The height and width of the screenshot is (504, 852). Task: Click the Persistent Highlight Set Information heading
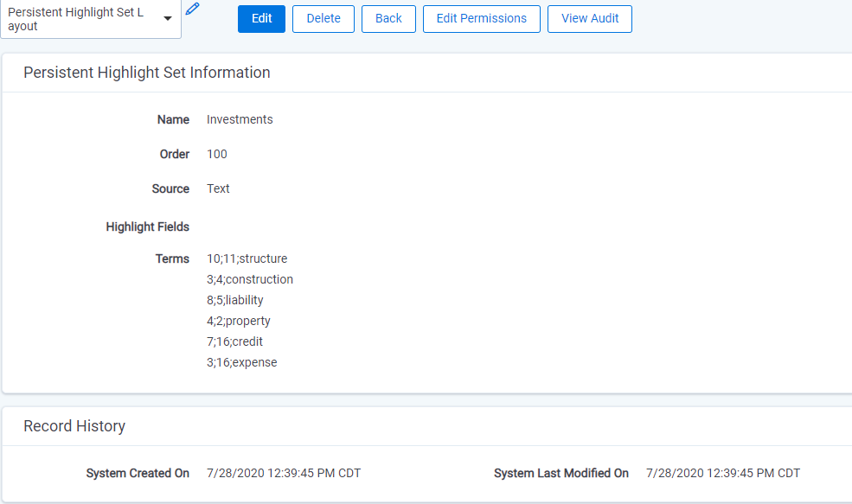click(147, 73)
